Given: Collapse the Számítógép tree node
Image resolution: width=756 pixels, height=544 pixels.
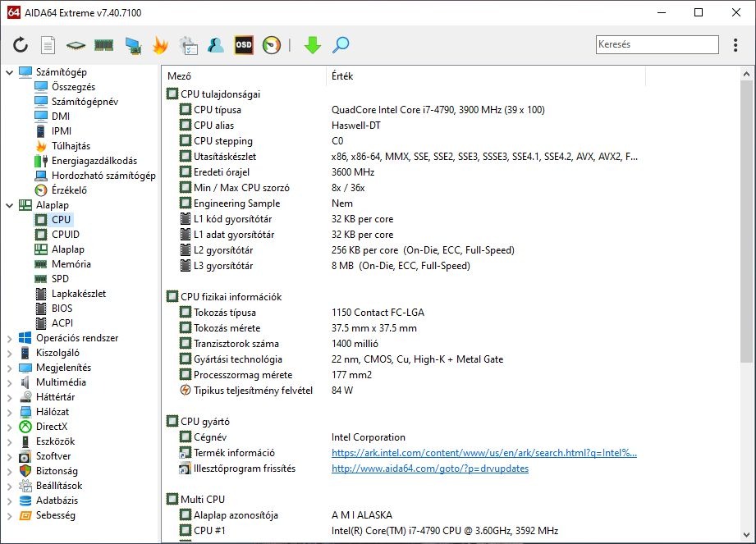Looking at the screenshot, I should (x=10, y=72).
